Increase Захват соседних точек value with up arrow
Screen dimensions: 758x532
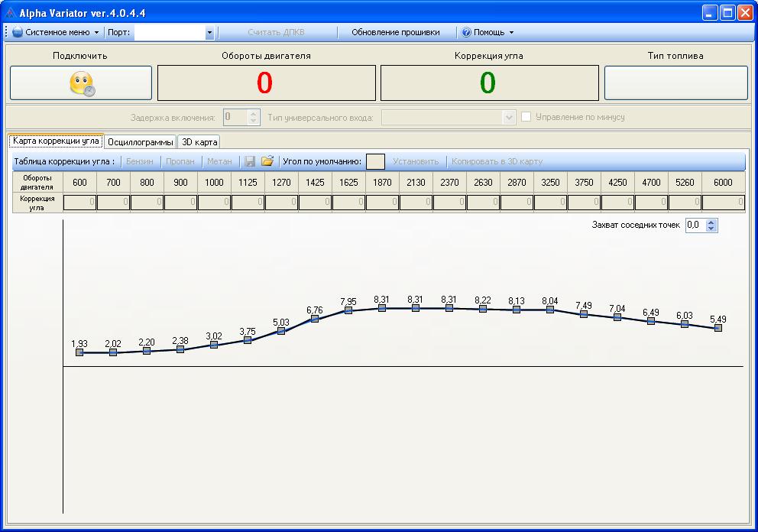pos(712,222)
